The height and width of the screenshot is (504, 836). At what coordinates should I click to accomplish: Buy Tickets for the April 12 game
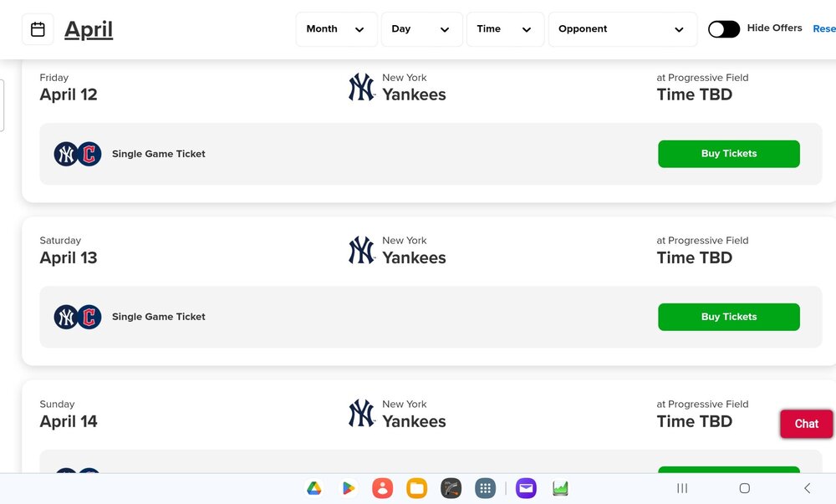(x=729, y=154)
